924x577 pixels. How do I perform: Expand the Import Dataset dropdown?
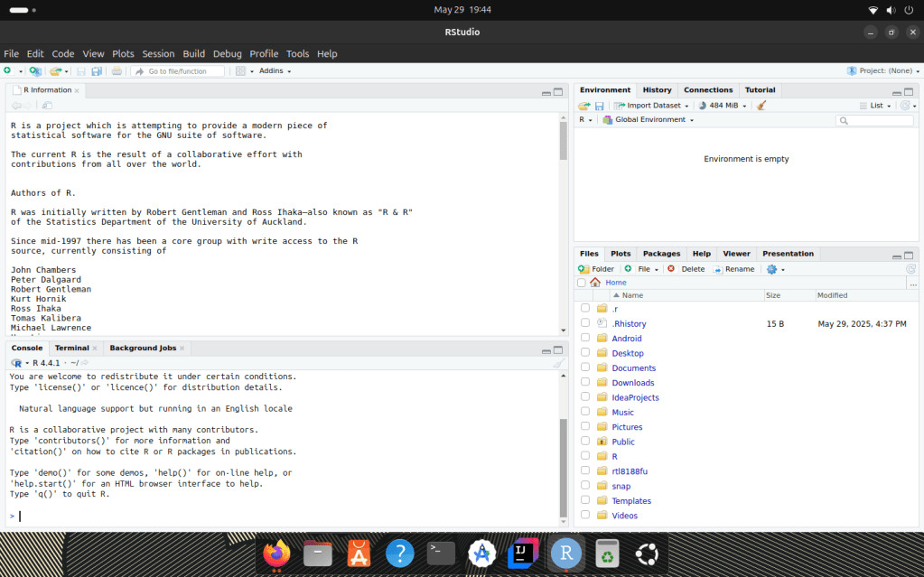click(652, 106)
